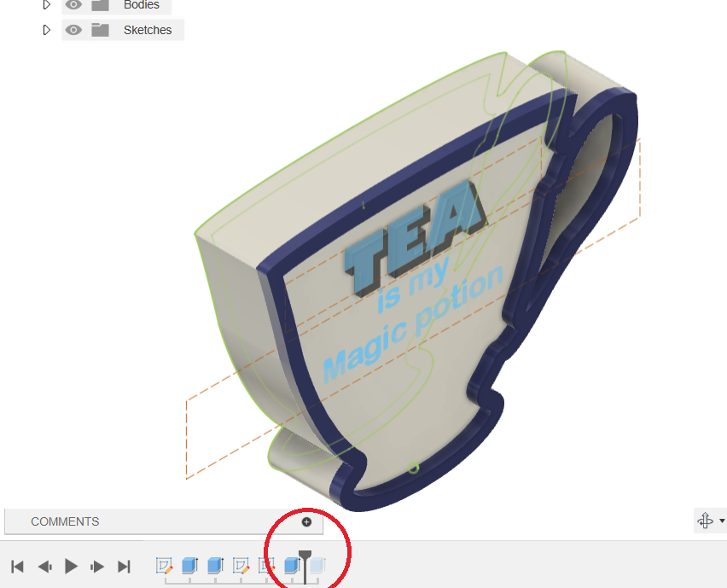
Task: Select the second extrude feature in timeline
Action: (x=215, y=565)
